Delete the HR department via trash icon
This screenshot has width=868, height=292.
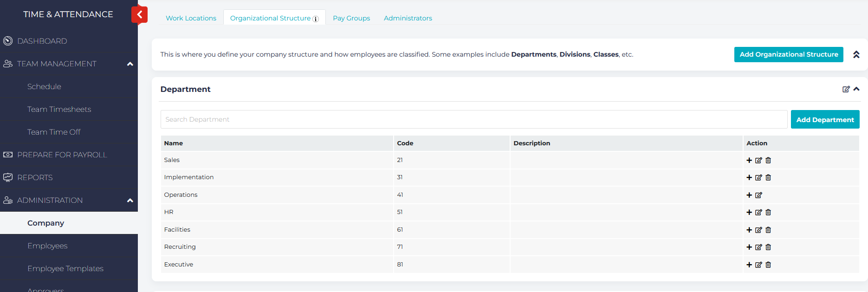click(x=768, y=212)
